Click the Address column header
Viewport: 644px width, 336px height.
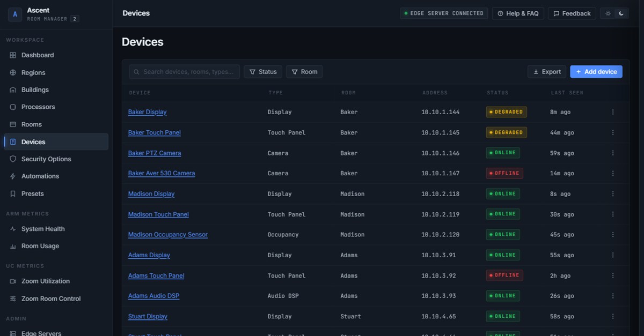tap(435, 93)
